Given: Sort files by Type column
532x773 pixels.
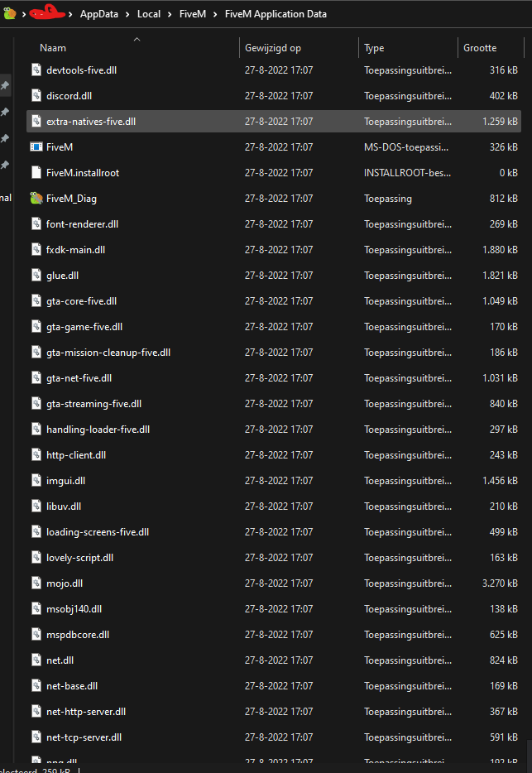Looking at the screenshot, I should point(374,48).
